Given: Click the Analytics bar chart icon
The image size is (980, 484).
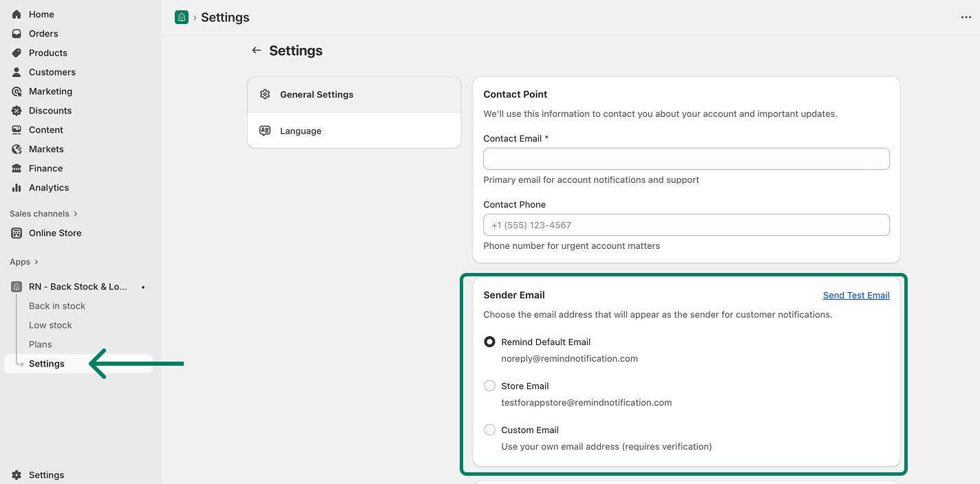Looking at the screenshot, I should [x=17, y=188].
